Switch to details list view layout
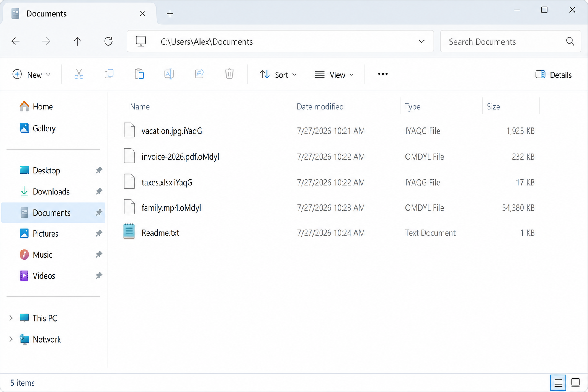 pos(558,383)
